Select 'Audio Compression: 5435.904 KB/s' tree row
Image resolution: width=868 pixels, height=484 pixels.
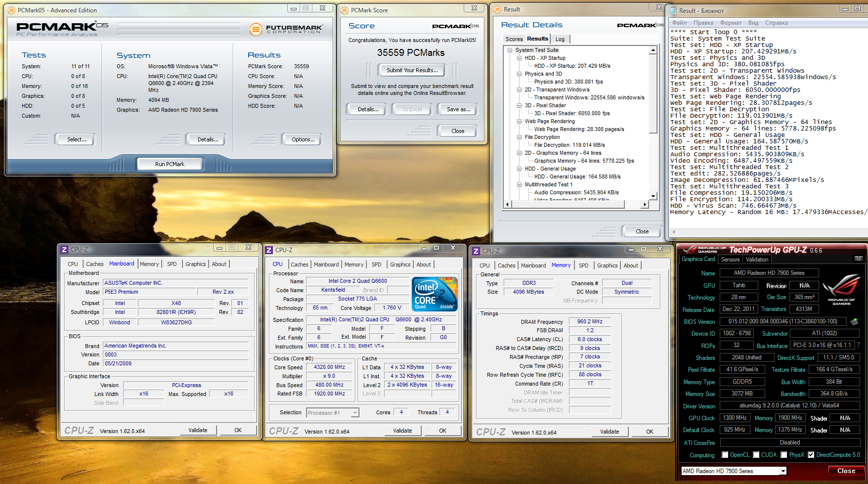576,192
